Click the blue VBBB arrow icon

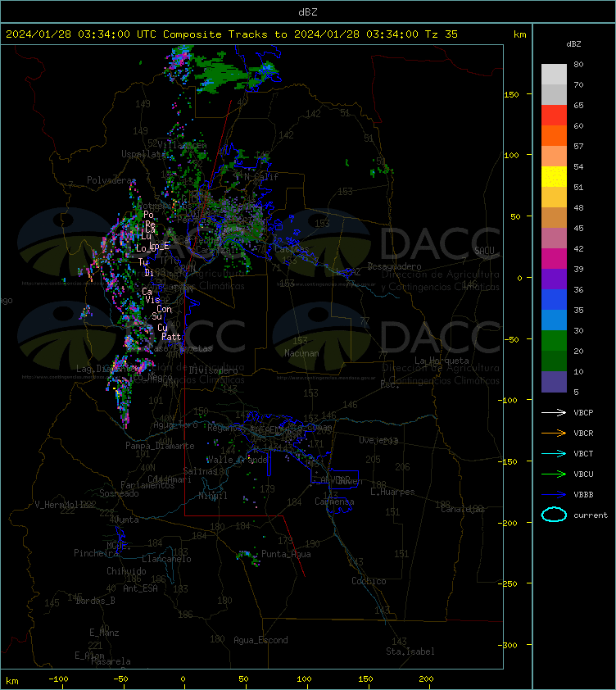pos(554,495)
